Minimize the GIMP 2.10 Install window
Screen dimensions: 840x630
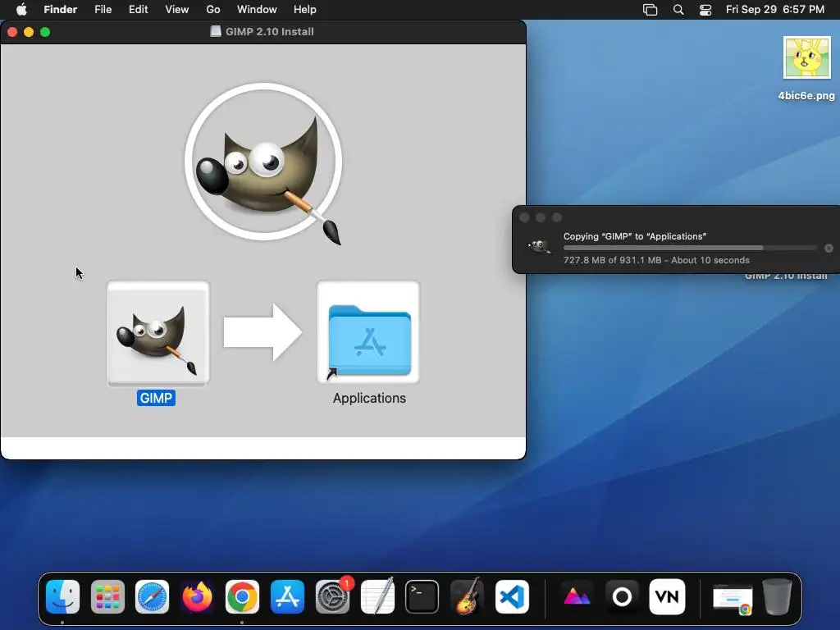click(x=29, y=32)
